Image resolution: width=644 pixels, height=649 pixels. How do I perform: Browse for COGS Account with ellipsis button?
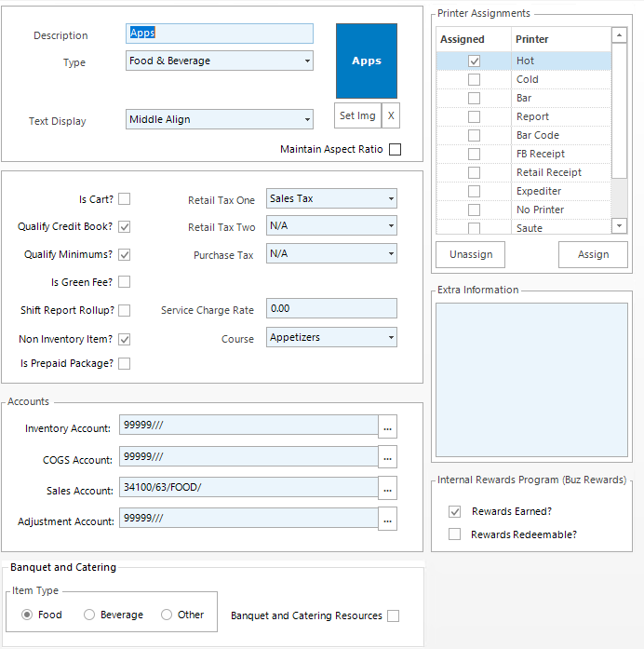pyautogui.click(x=387, y=457)
